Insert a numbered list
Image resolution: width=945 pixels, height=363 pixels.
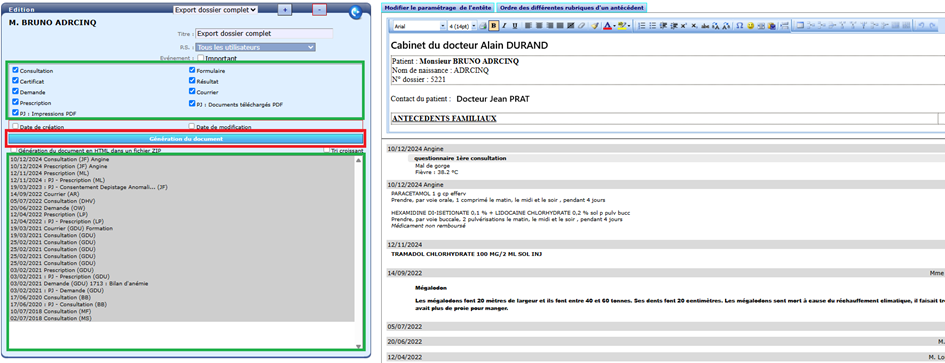[642, 26]
